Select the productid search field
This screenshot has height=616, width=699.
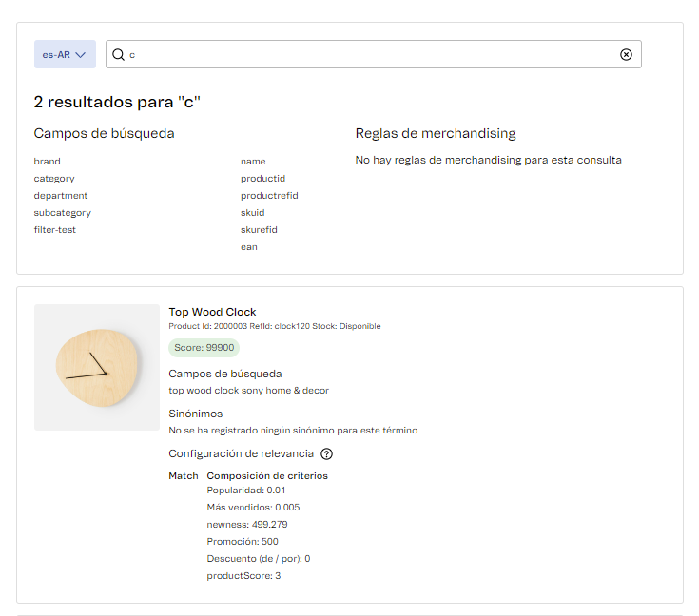point(262,179)
